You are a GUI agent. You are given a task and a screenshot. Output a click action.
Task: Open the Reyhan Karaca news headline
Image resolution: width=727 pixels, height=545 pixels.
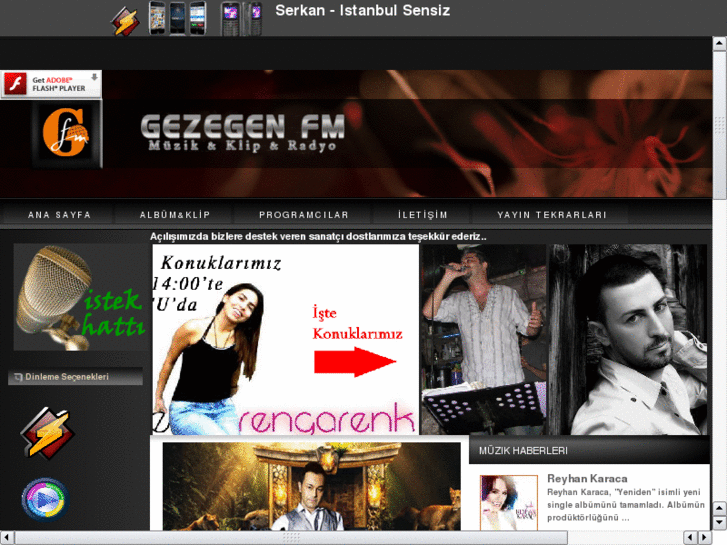coord(587,478)
